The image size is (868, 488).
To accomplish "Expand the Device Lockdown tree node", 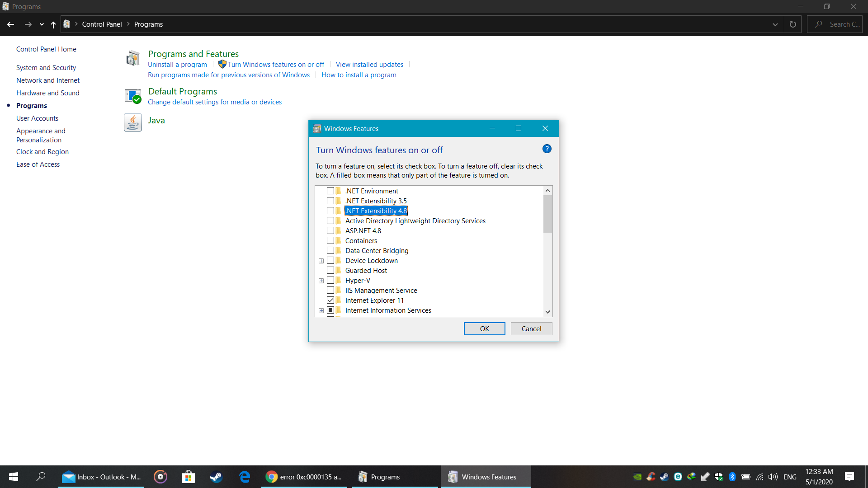I will tap(321, 261).
